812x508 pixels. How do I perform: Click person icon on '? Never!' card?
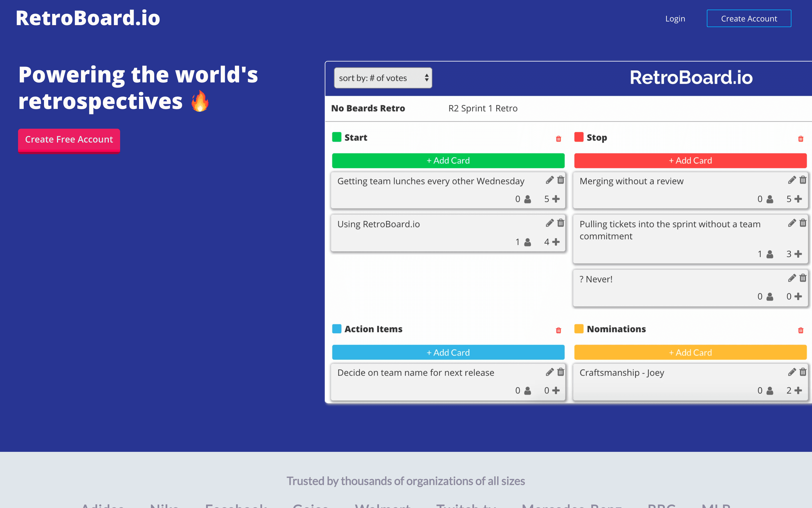pyautogui.click(x=770, y=297)
